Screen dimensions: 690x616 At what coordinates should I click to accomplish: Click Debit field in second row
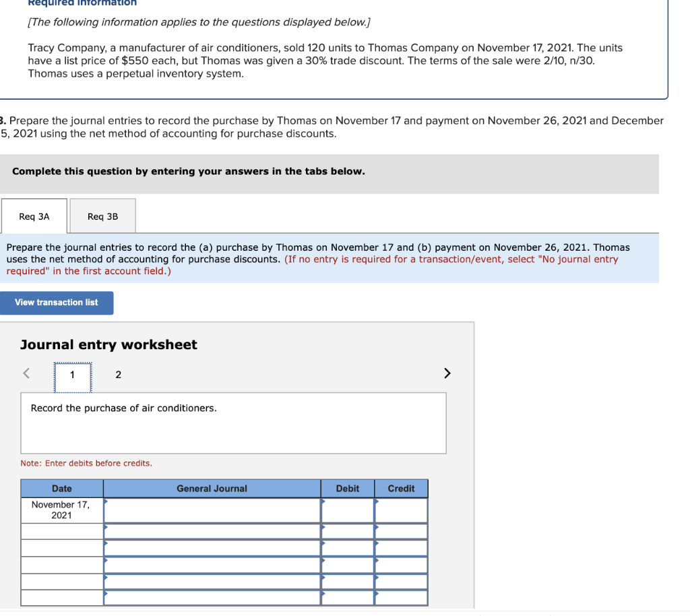click(x=348, y=531)
